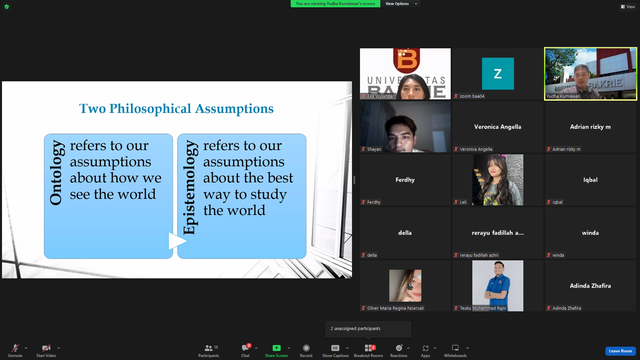Image resolution: width=640 pixels, height=360 pixels.
Task: Click muted mic icon on rerayu fadillah azhri tile
Action: pyautogui.click(x=456, y=255)
